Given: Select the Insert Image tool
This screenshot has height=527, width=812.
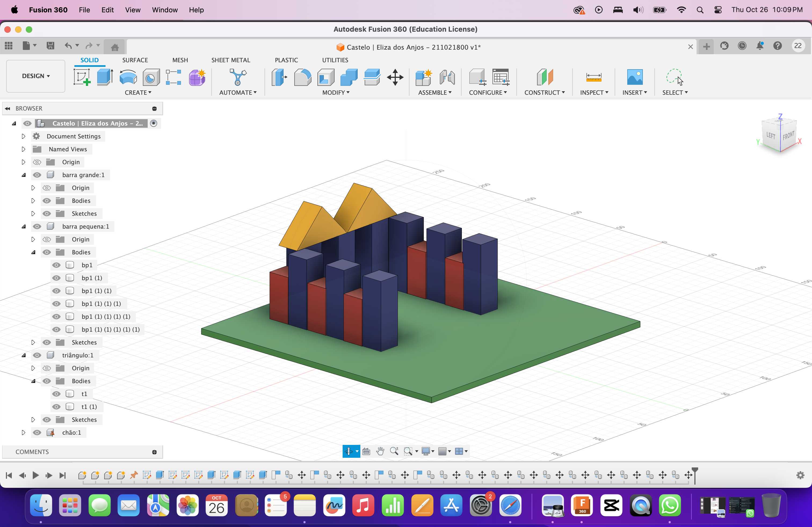Looking at the screenshot, I should [635, 77].
